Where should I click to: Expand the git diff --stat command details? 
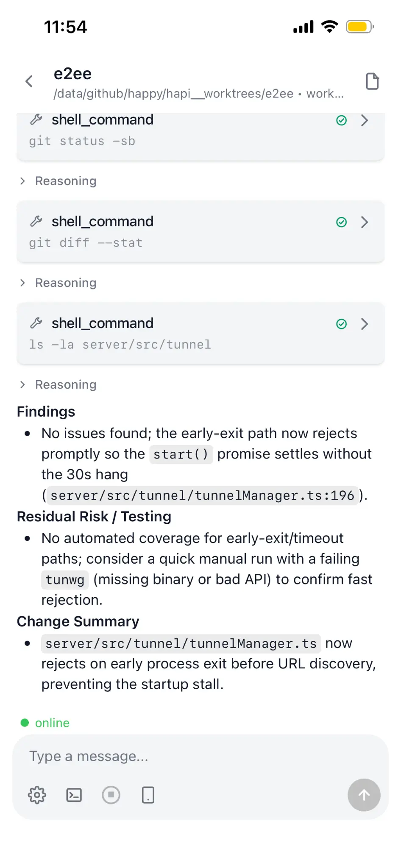point(364,222)
